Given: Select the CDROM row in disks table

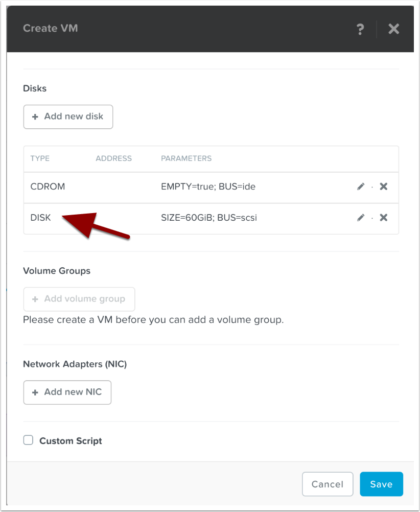Looking at the screenshot, I should [x=48, y=187].
